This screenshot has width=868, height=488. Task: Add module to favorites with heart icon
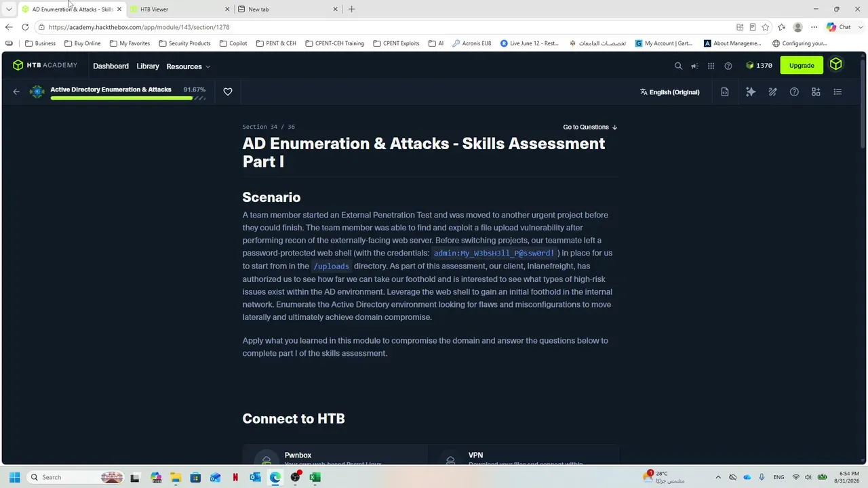228,92
